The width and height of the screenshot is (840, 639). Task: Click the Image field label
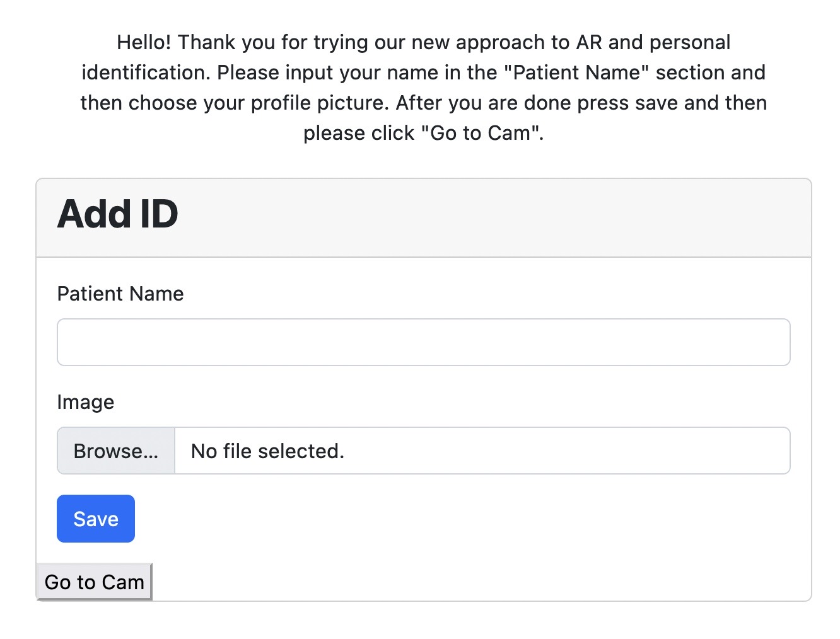click(x=86, y=402)
